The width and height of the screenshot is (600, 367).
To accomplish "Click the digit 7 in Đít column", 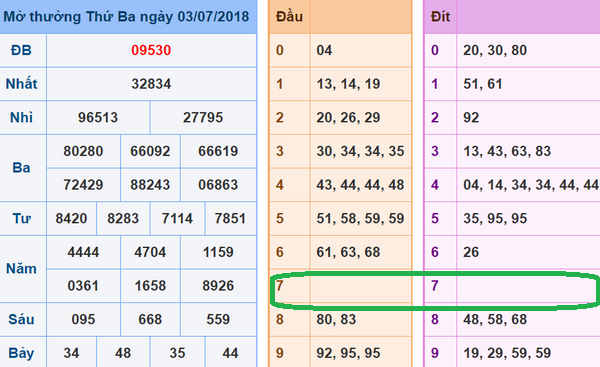I will (435, 285).
